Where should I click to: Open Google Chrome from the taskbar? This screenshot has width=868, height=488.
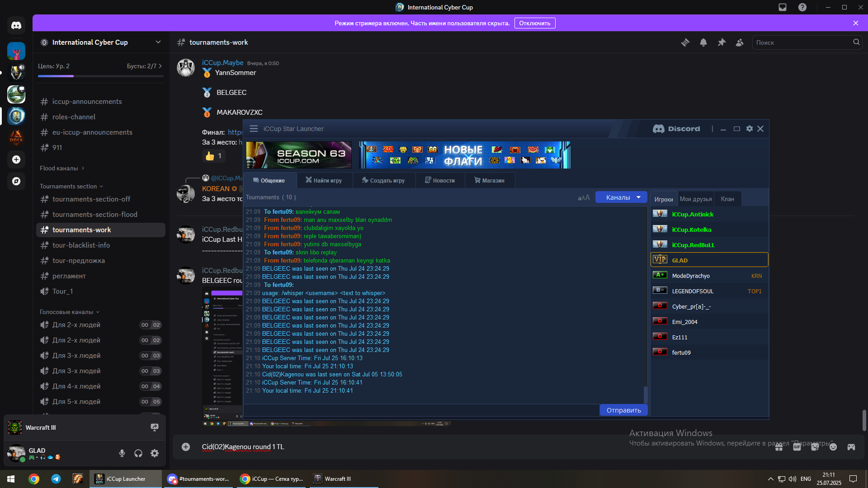[34, 479]
